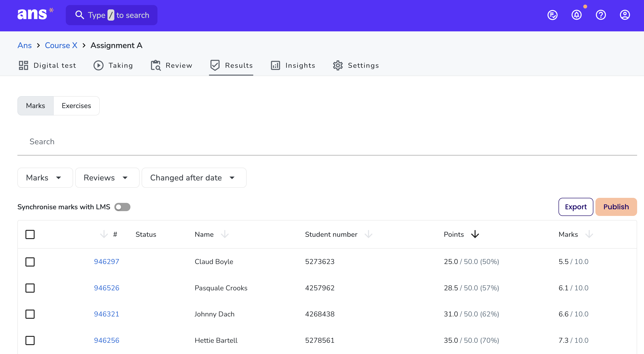This screenshot has width=644, height=354.
Task: Focus the results Search field
Action: pos(327,142)
